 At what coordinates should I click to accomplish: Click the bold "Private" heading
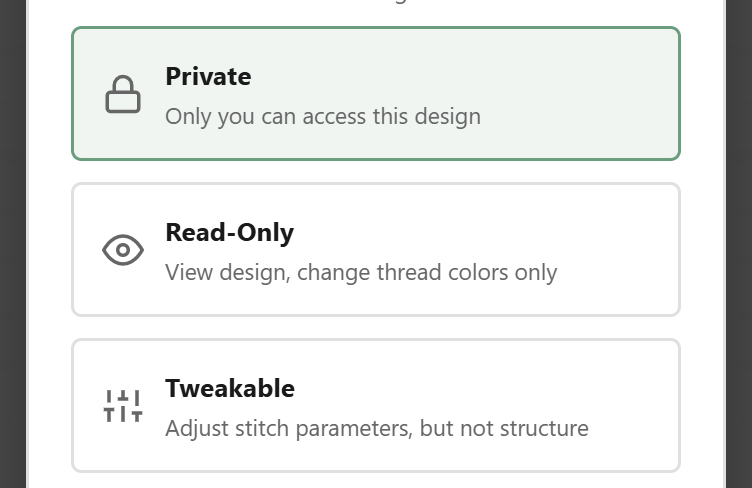[x=208, y=77]
